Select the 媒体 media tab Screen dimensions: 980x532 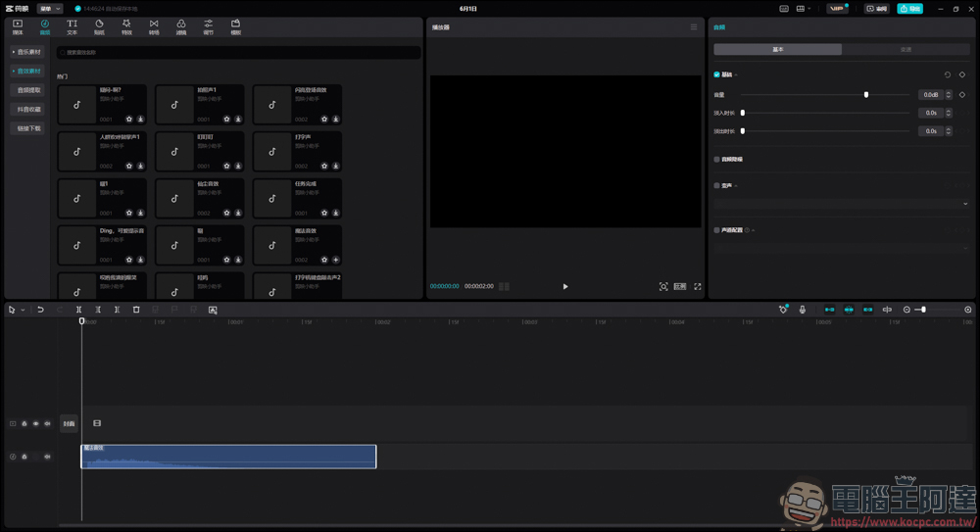18,26
